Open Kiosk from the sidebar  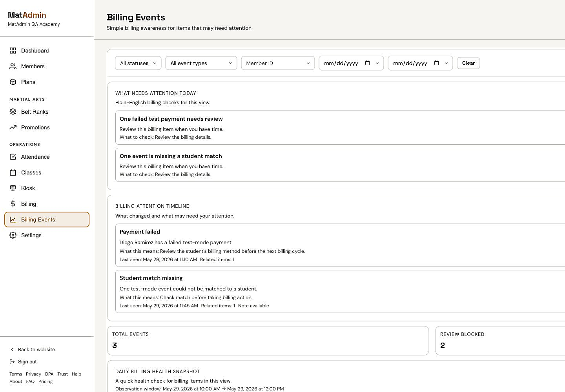pyautogui.click(x=47, y=188)
